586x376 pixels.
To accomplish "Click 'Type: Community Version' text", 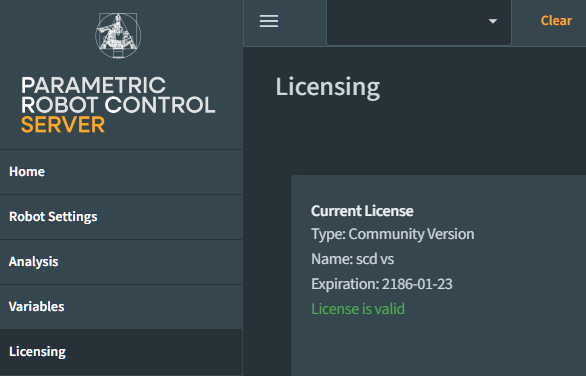I will (393, 234).
